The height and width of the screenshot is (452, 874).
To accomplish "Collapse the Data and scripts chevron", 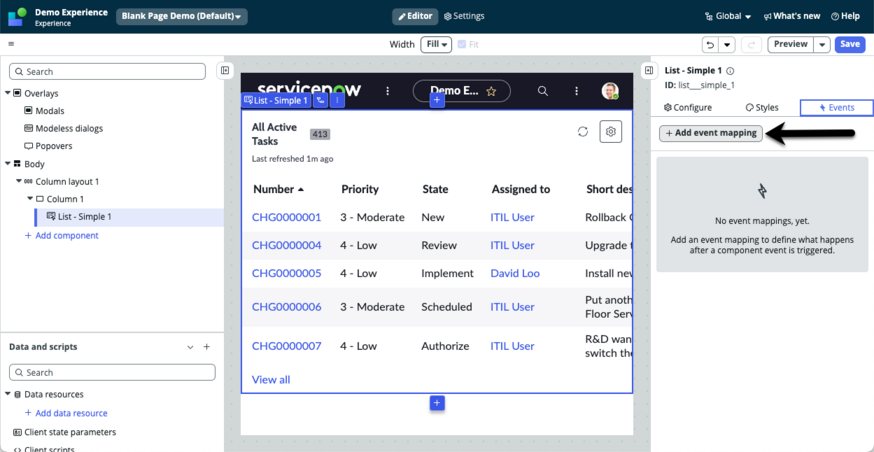I will click(190, 347).
